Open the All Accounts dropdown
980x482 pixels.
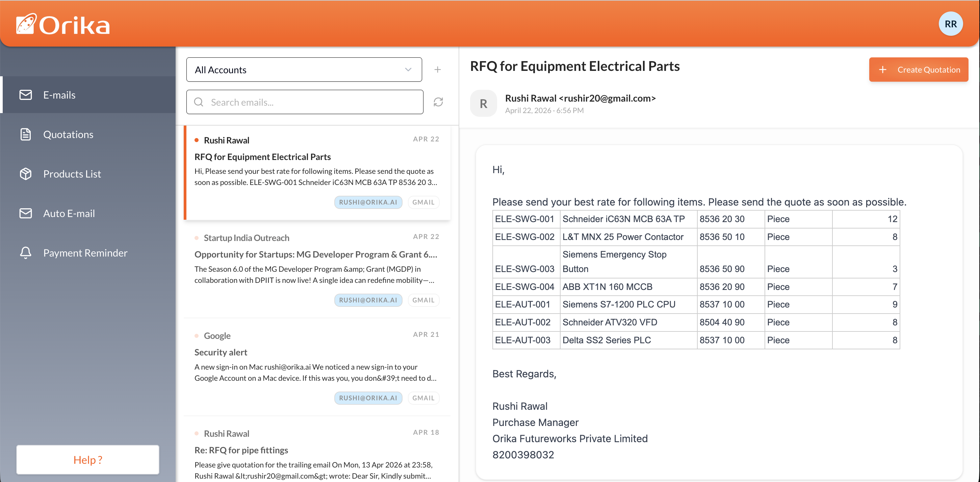click(304, 70)
